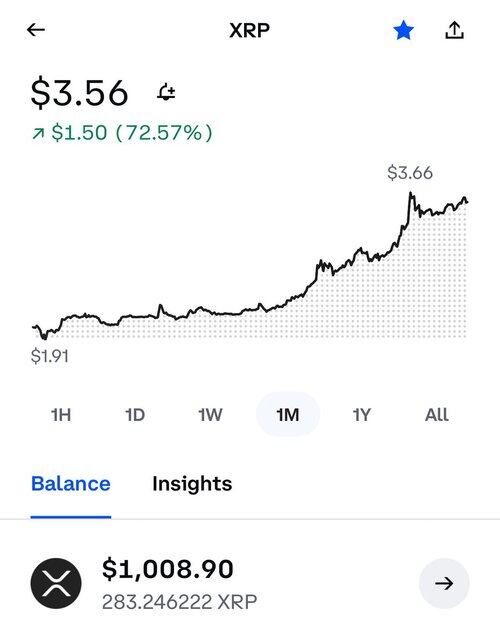The image size is (500, 642).
Task: Switch to the Insights tab
Action: (192, 484)
